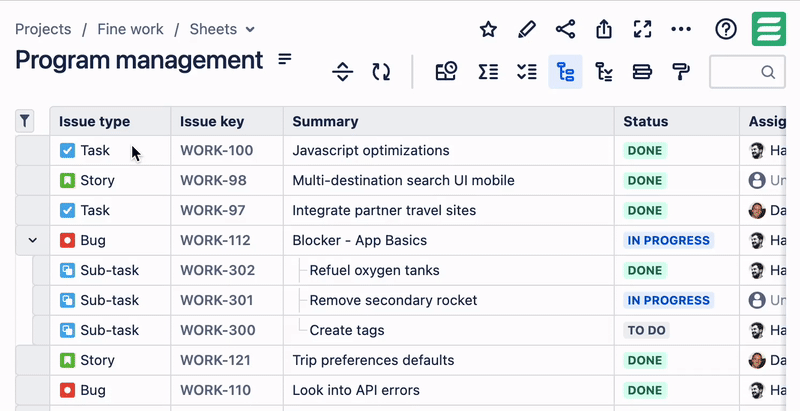Click unassigned avatar in WORK-98 row
Image resolution: width=800 pixels, height=411 pixels.
point(757,180)
